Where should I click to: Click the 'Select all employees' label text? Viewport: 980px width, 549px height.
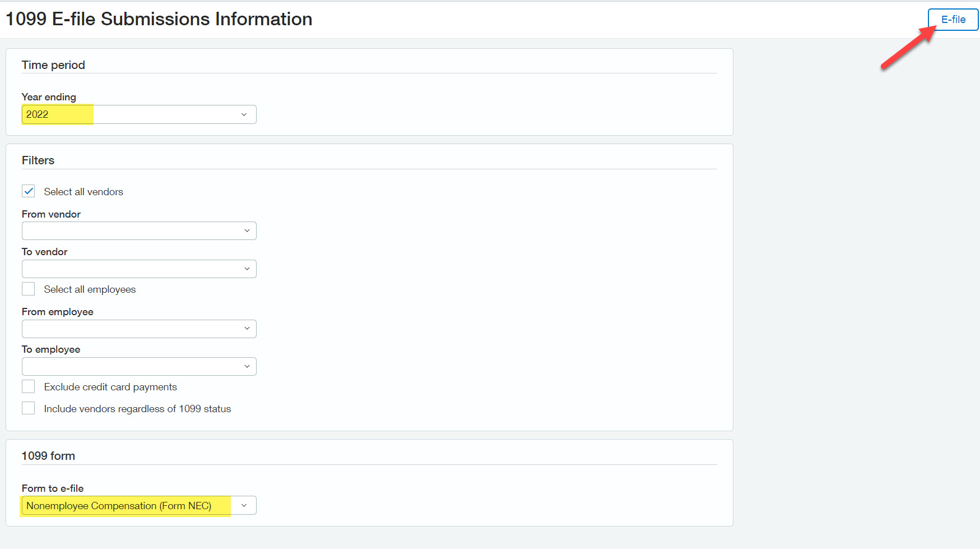click(90, 289)
